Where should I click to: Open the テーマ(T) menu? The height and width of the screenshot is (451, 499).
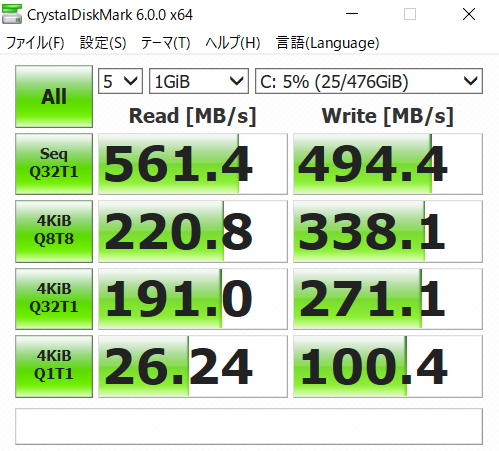pyautogui.click(x=165, y=43)
